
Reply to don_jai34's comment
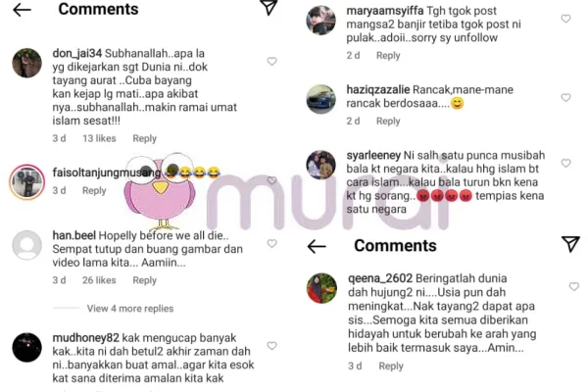[x=144, y=138]
